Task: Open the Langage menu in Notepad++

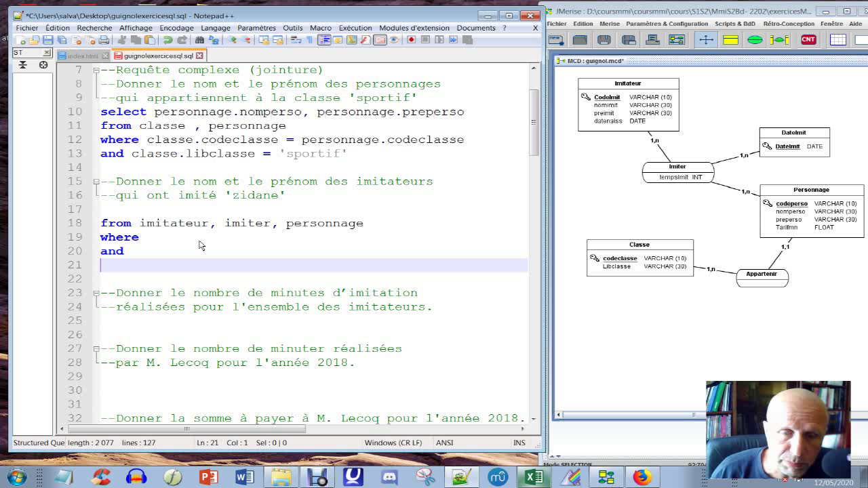Action: click(x=216, y=28)
